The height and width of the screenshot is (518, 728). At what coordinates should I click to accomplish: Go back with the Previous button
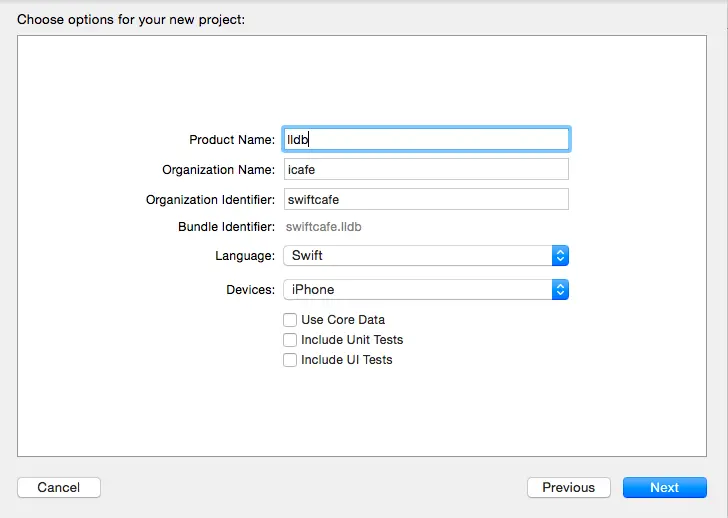point(568,487)
